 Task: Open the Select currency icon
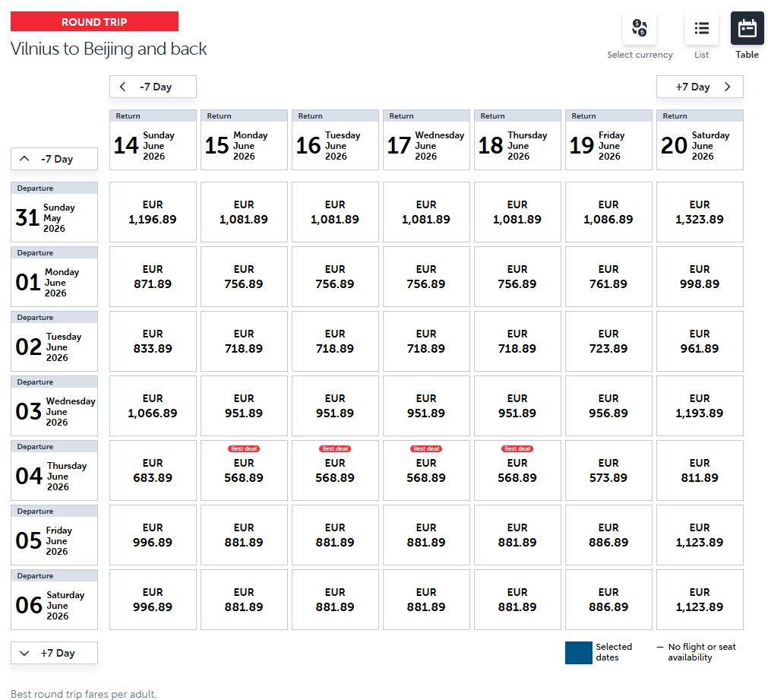(x=639, y=29)
